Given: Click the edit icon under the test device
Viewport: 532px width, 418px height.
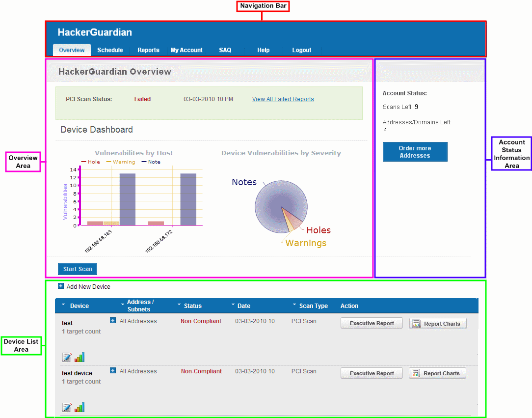Looking at the screenshot, I should tap(67, 357).
